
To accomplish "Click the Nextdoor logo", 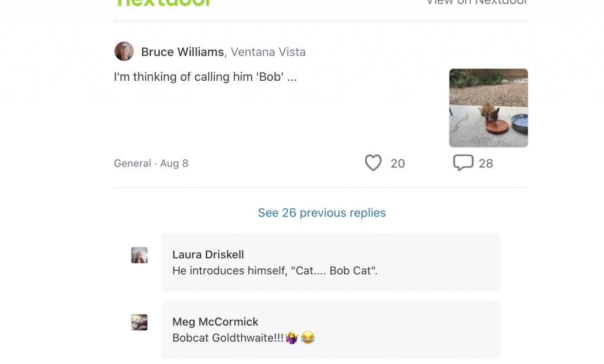I will [164, 2].
